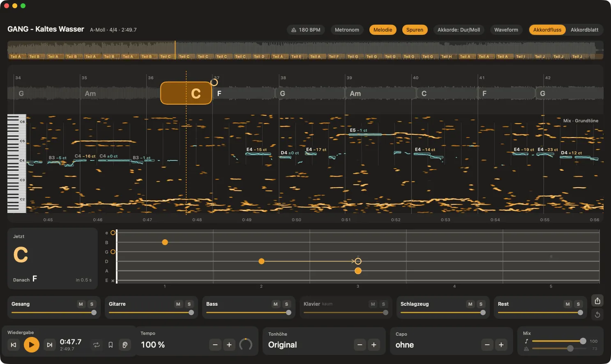The image size is (611, 364).
Task: Solo the Schlagzeug track
Action: pos(481,304)
